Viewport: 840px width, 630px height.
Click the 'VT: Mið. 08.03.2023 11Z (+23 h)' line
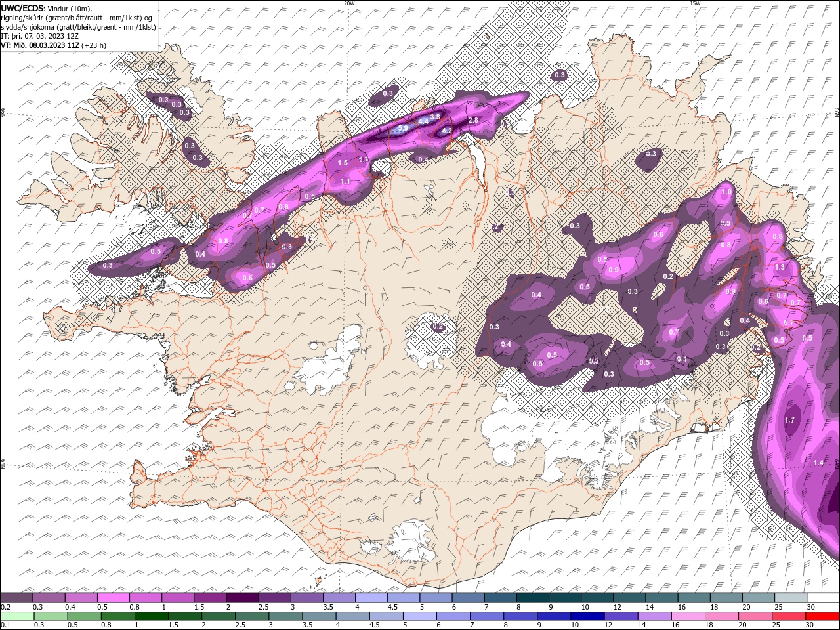click(x=53, y=45)
